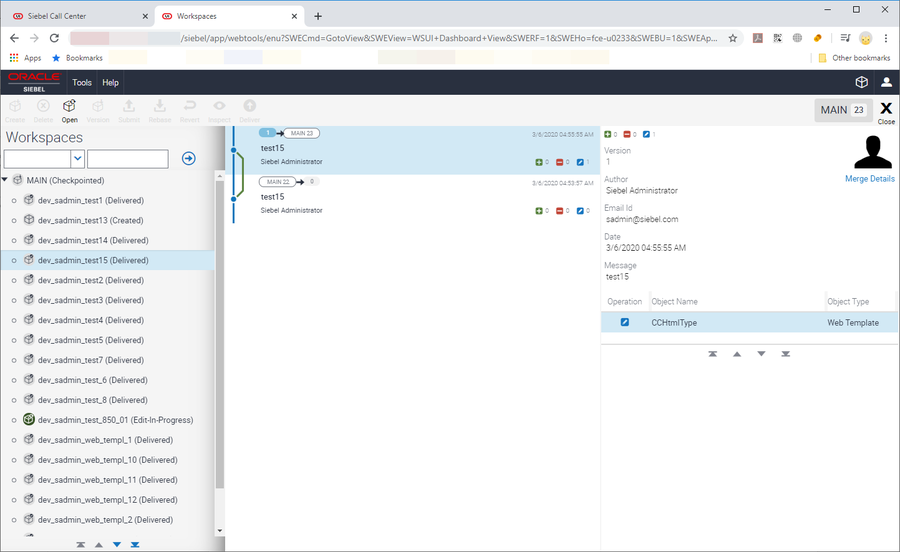Select dev_sadmin_test15 (Delivered) workspace

93,261
